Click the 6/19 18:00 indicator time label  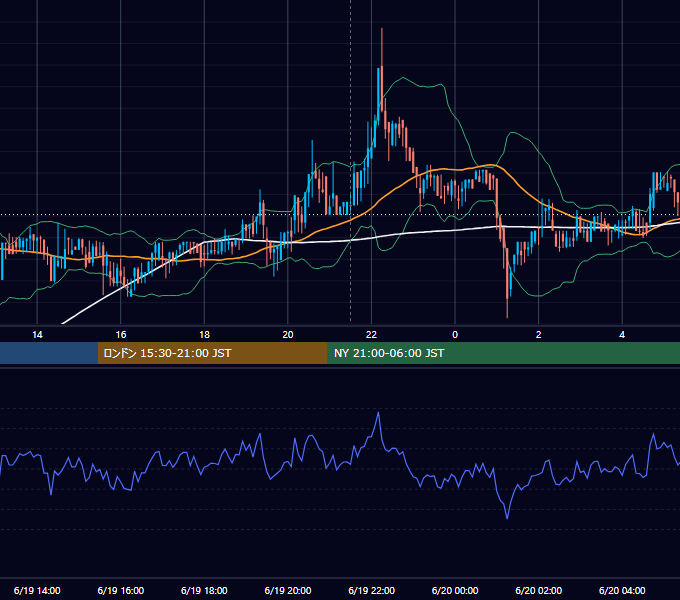(x=204, y=590)
